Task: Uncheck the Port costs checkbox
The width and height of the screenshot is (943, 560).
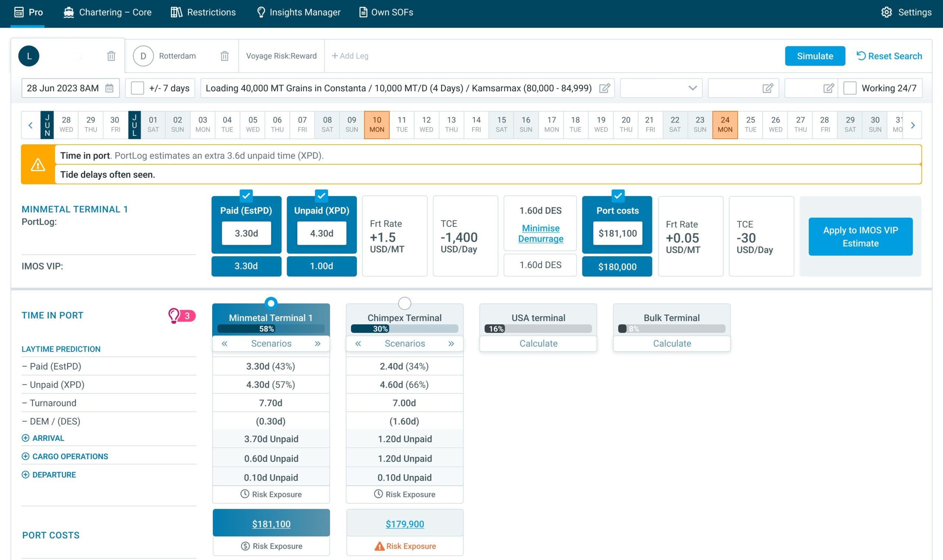Action: coord(618,196)
